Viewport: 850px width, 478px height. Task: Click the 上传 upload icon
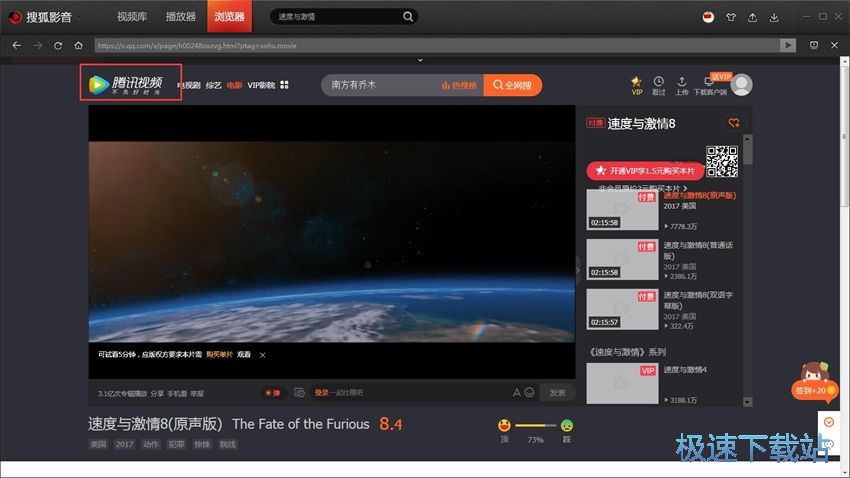681,85
